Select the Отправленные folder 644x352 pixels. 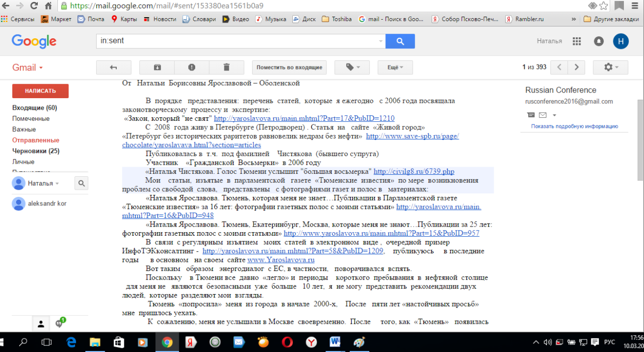point(36,140)
